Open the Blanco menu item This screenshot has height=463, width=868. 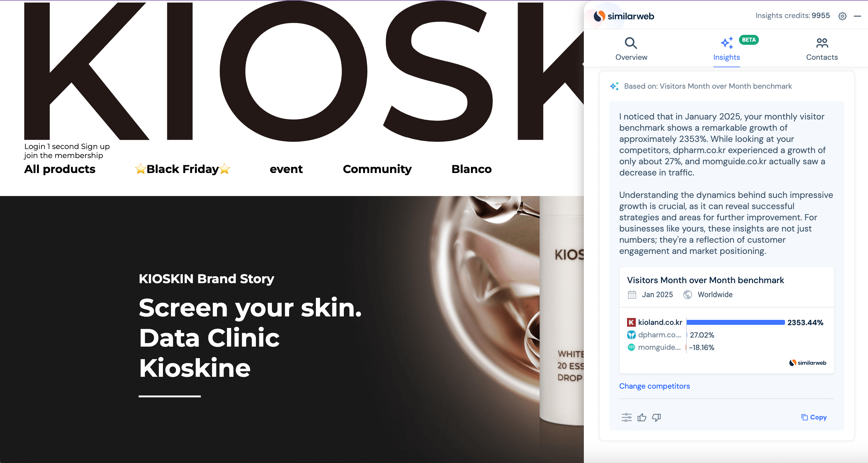(471, 169)
